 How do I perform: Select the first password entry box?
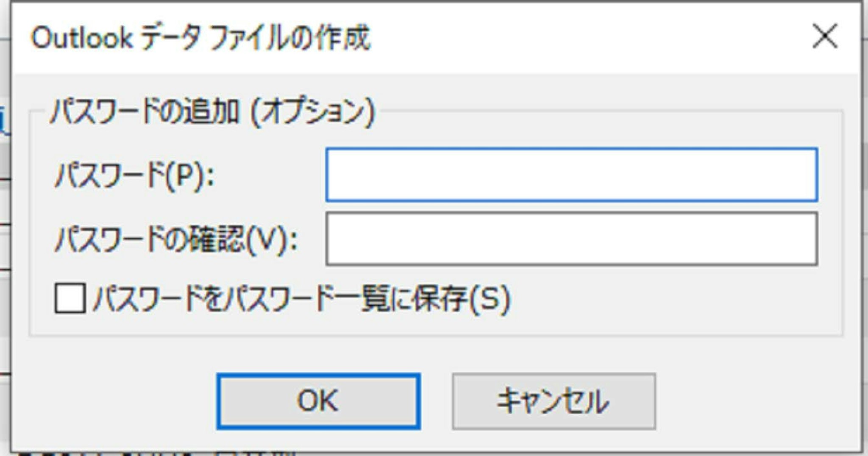pyautogui.click(x=571, y=175)
